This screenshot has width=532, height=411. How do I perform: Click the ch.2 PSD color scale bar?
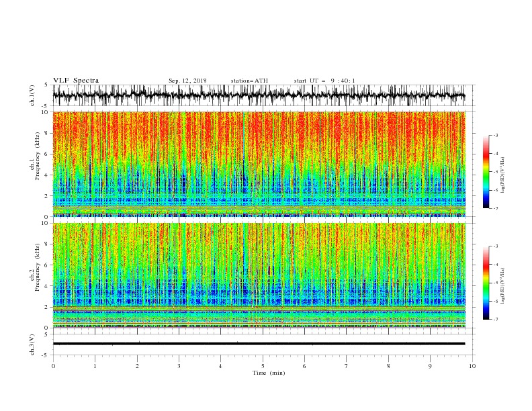486,283
